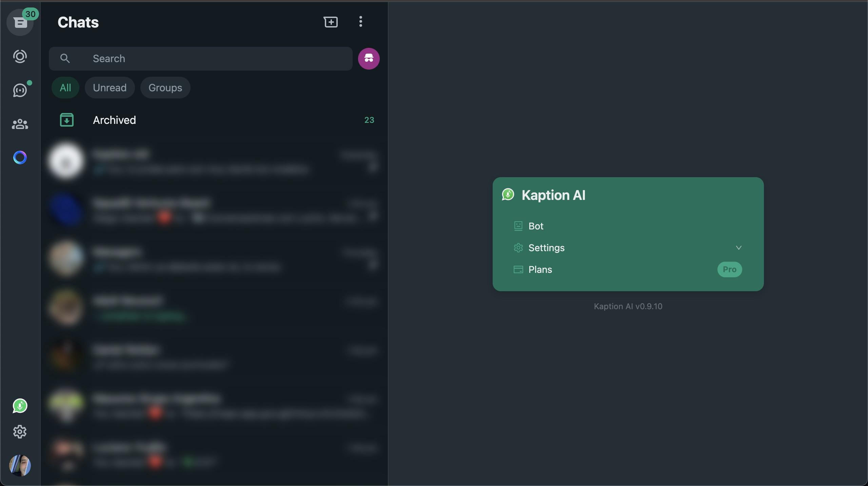868x486 pixels.
Task: Open the three-dot Chats menu
Action: coord(360,22)
